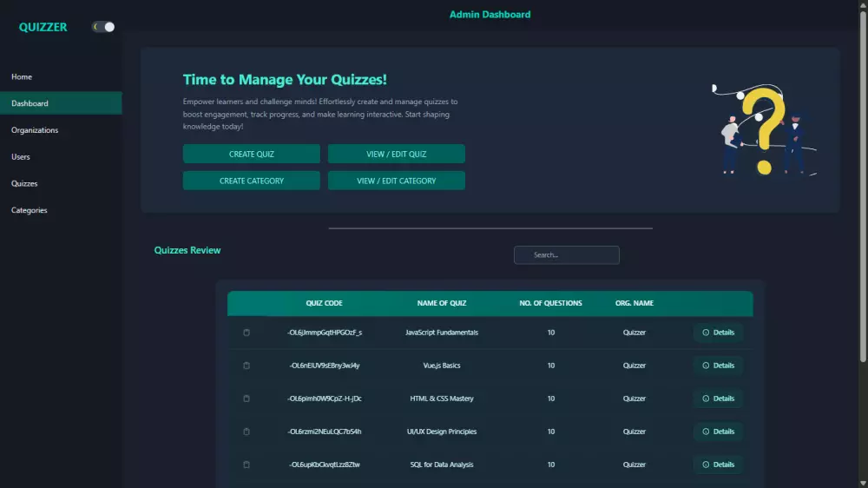
Task: Focus the Search field in Quizzes Review
Action: click(566, 254)
